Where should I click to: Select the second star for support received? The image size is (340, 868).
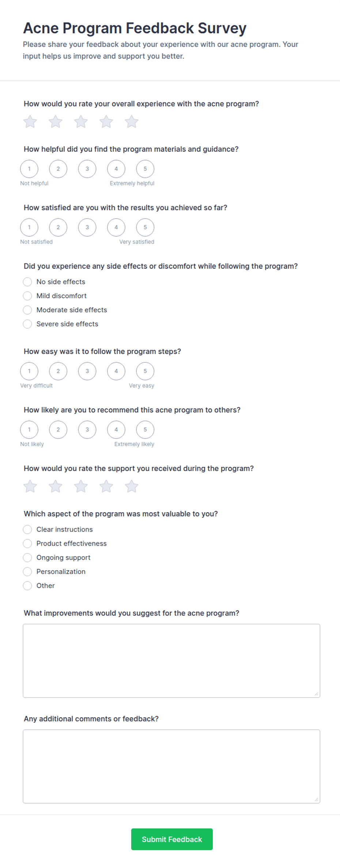(x=56, y=486)
